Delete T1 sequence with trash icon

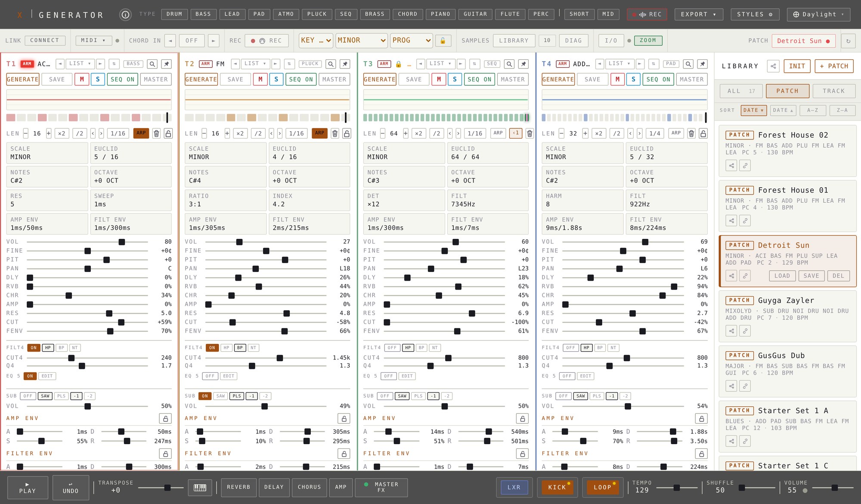[156, 133]
